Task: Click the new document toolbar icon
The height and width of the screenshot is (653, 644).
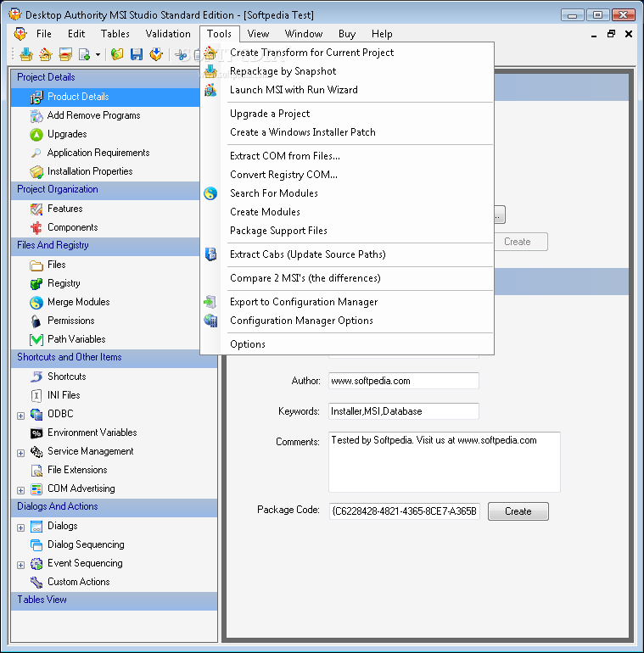Action: (x=85, y=54)
